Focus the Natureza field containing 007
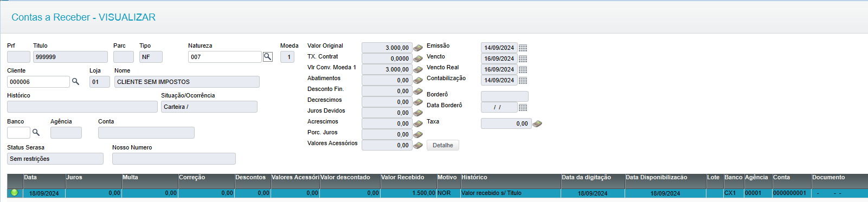 (225, 57)
